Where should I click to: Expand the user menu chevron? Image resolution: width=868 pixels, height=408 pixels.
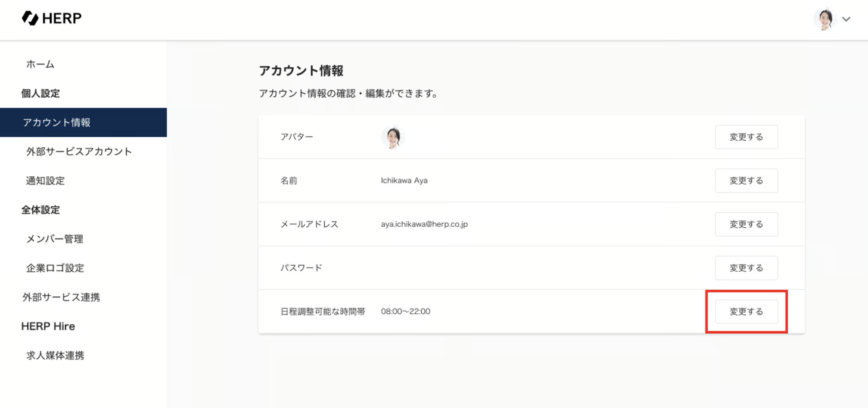[x=846, y=19]
